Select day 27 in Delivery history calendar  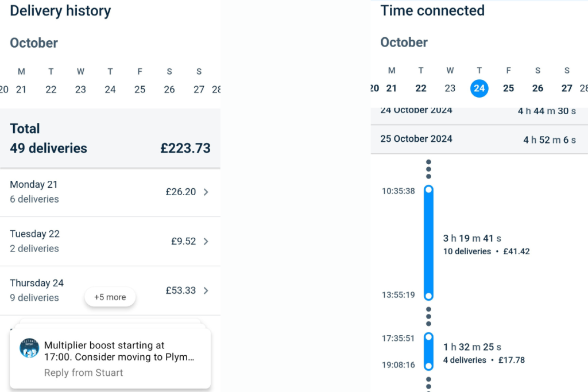pyautogui.click(x=199, y=90)
